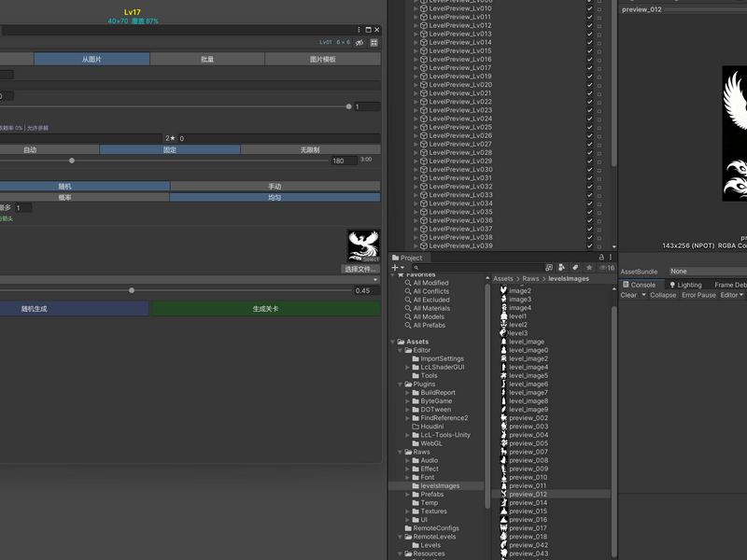This screenshot has height=560, width=747.
Task: Uncheck the LevelPreview_Lv020 checkbox
Action: tap(590, 85)
